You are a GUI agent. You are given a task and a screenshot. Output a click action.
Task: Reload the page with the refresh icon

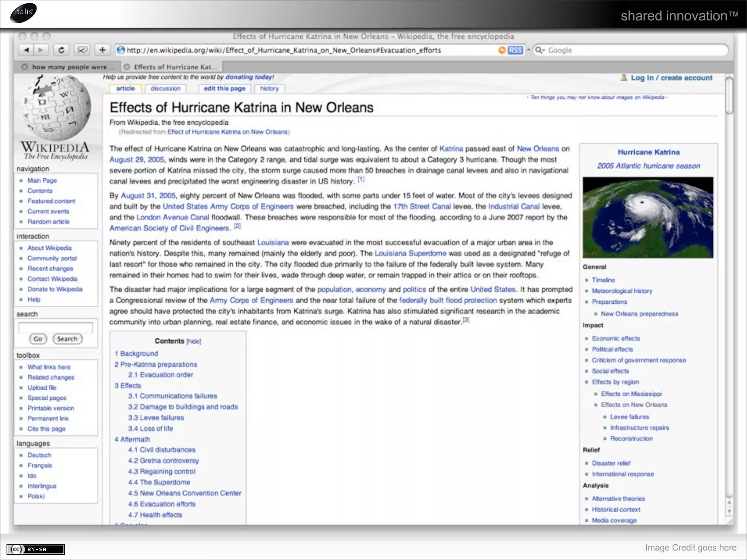61,50
